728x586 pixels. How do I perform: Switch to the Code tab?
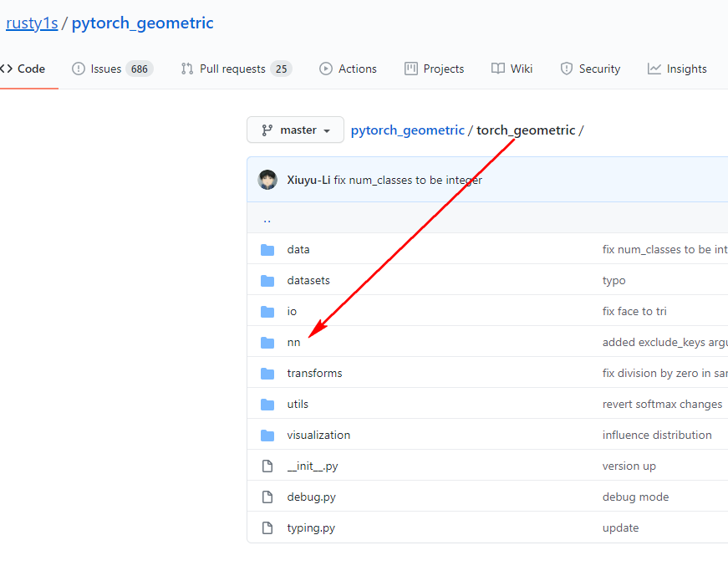23,69
